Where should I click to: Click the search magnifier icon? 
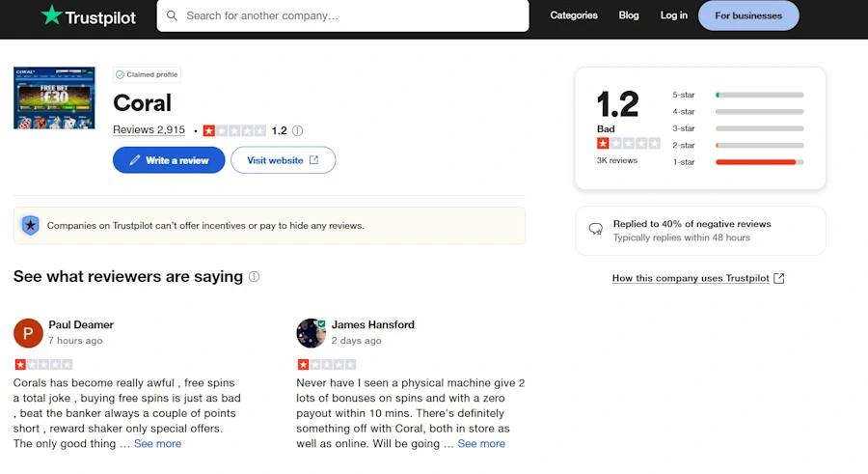point(173,15)
